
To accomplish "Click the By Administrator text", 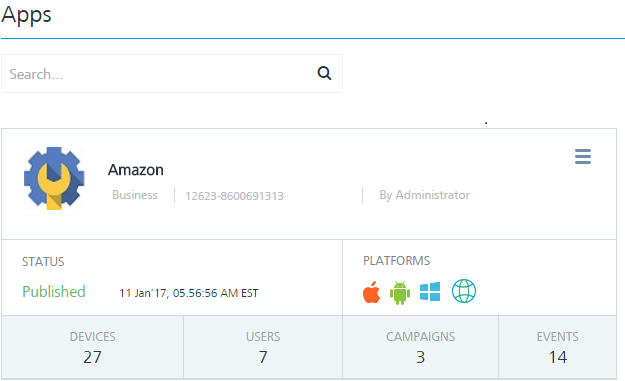I will coord(425,195).
